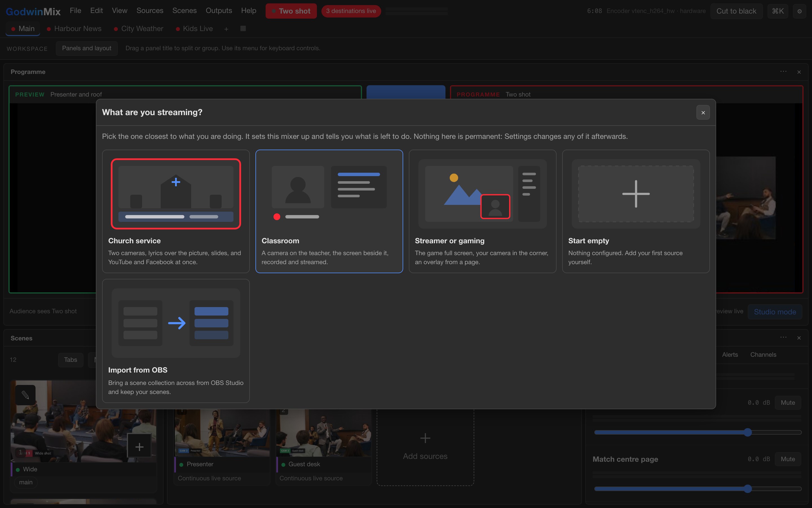This screenshot has height=508, width=812.
Task: Add a new workspace tab with plus
Action: click(x=226, y=29)
